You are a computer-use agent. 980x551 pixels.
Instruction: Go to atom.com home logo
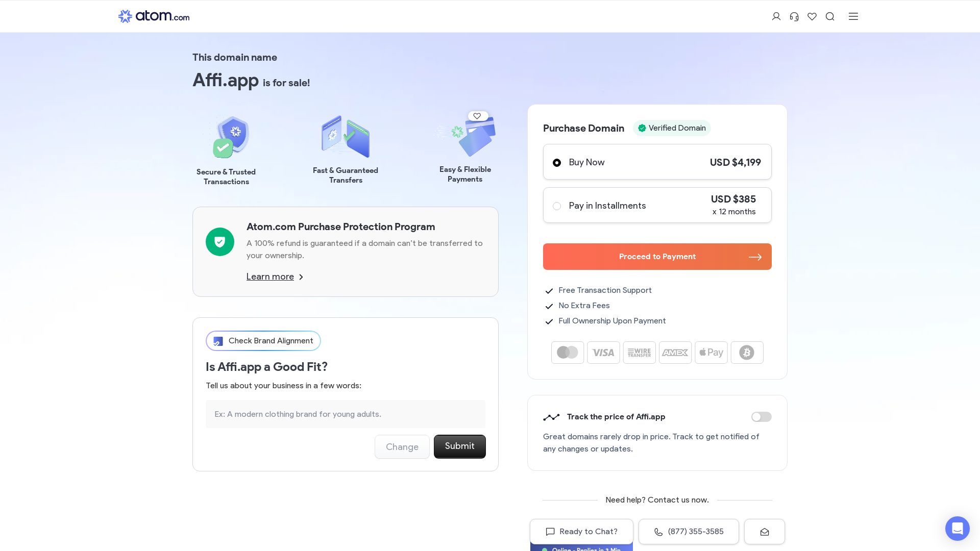pos(154,16)
